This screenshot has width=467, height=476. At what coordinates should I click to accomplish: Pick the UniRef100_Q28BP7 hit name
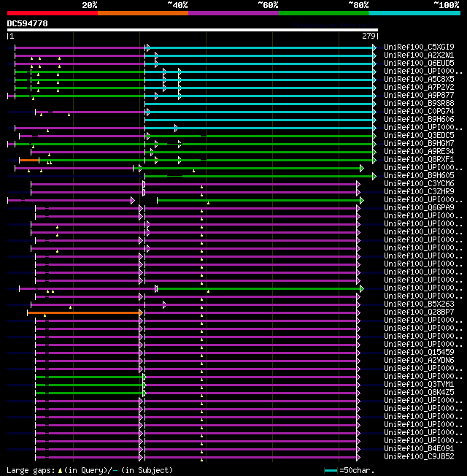coord(419,312)
